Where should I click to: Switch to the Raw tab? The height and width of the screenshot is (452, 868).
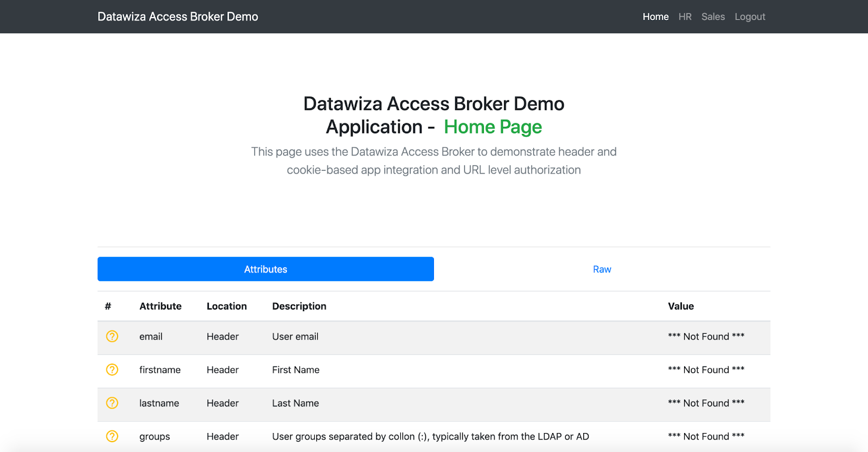click(602, 269)
